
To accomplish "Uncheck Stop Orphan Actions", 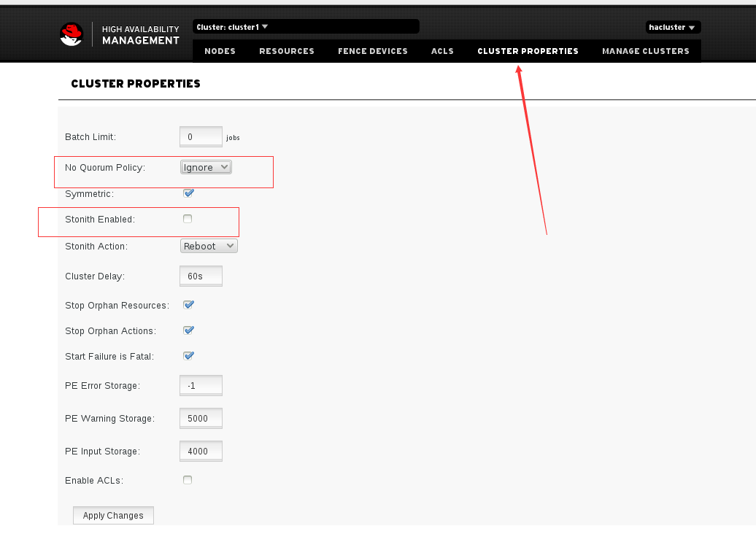I will [188, 330].
